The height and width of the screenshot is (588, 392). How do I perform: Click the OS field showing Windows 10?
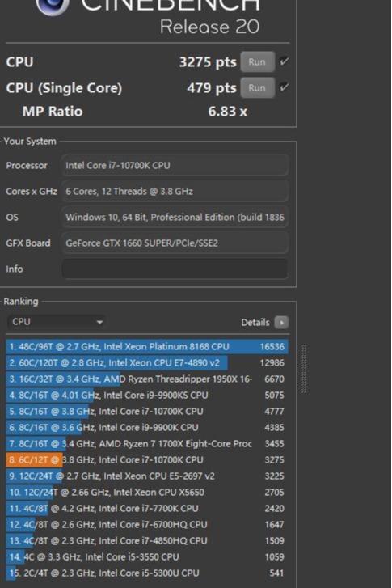coord(175,217)
